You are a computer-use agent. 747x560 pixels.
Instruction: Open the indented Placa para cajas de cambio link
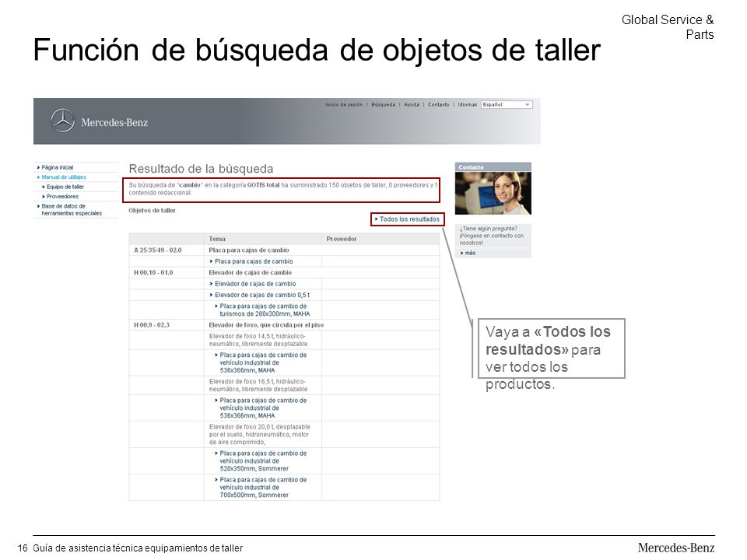(254, 261)
